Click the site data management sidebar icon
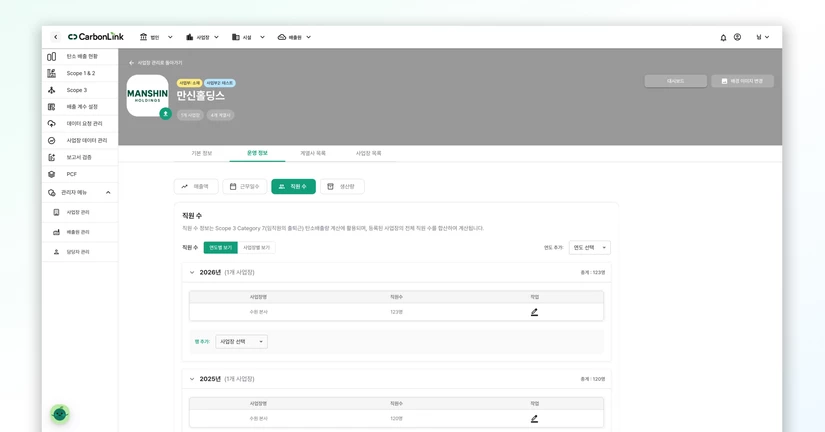Screen dimensions: 825x432 click(x=52, y=140)
